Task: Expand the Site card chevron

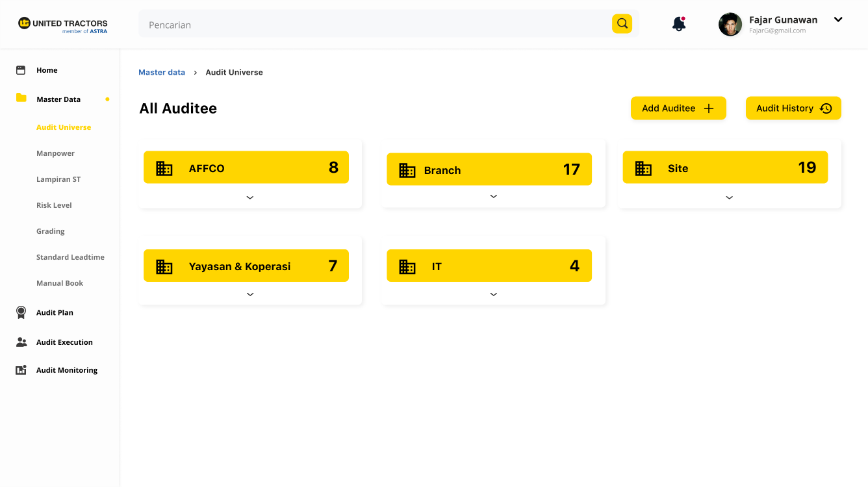Action: (729, 197)
